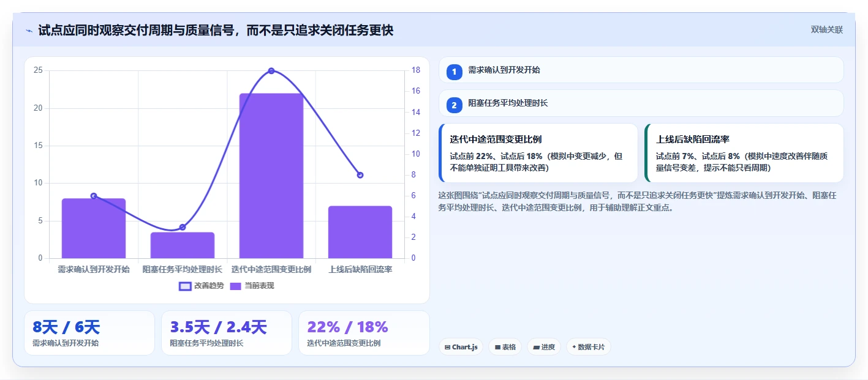Viewport: 868px width, 380px height.
Task: Click the line low point above 阻塞任务平均处理时长
Action: click(x=183, y=227)
